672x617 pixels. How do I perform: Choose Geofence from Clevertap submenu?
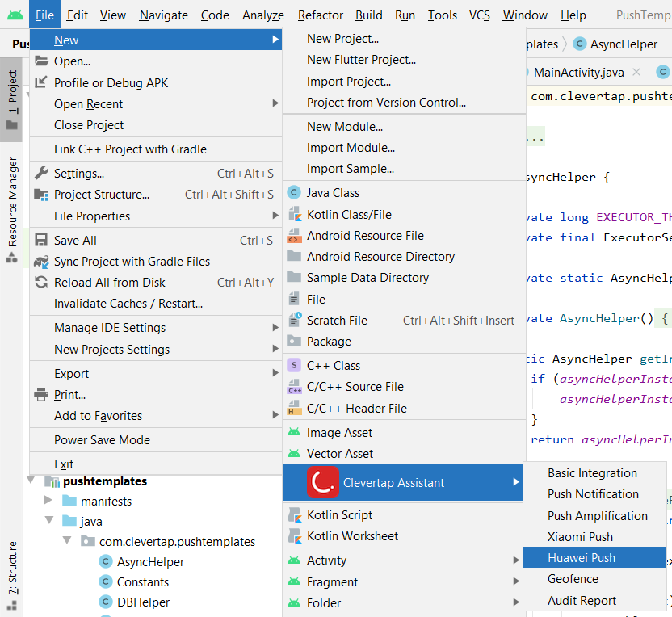(x=594, y=579)
